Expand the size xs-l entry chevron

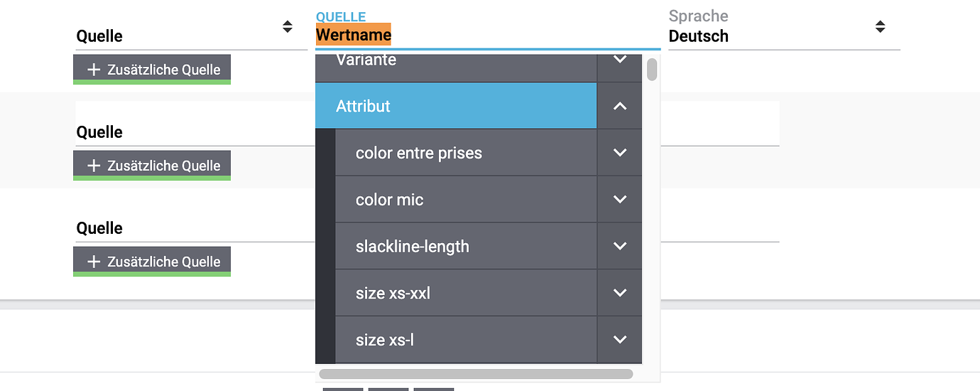620,339
